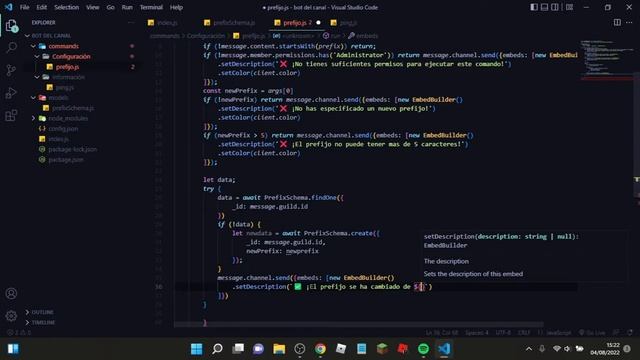Viewport: 640px width, 360px height.
Task: Open the Terminal menu
Action: click(x=151, y=7)
